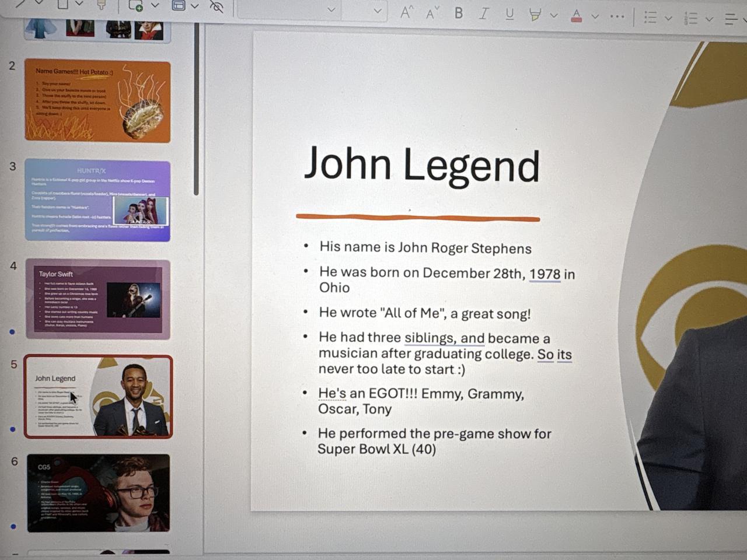Click the underlined words "So its"
This screenshot has width=747, height=560.
click(x=554, y=355)
